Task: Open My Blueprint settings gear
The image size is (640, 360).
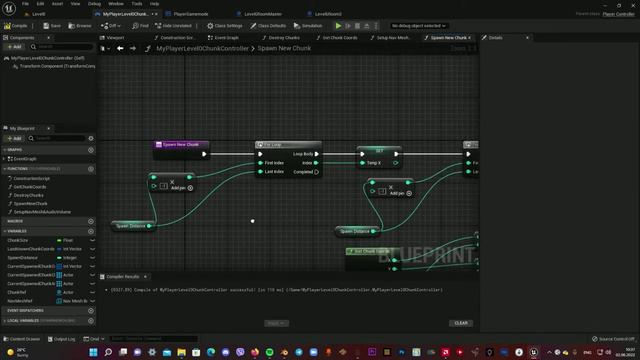Action: (x=91, y=138)
